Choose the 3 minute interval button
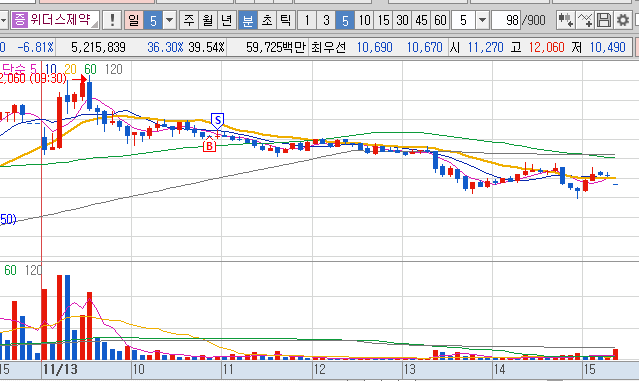This screenshot has width=639, height=381. coord(326,20)
